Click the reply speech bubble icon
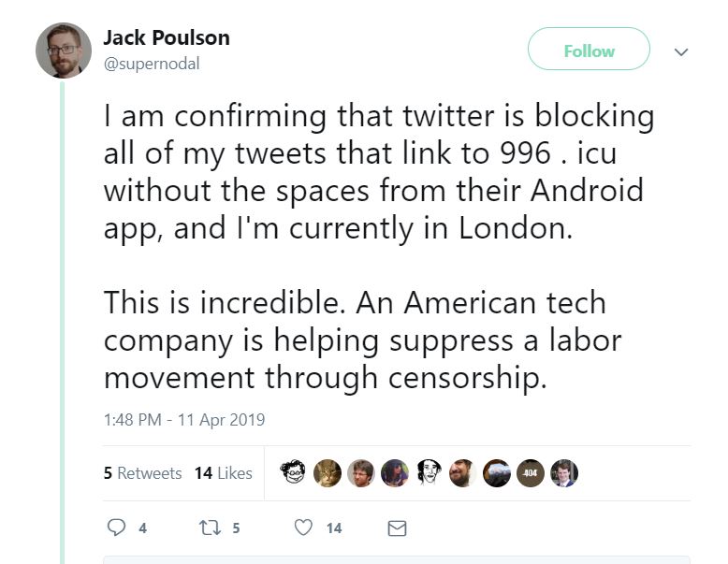Screen dimensions: 728x564 (117, 528)
